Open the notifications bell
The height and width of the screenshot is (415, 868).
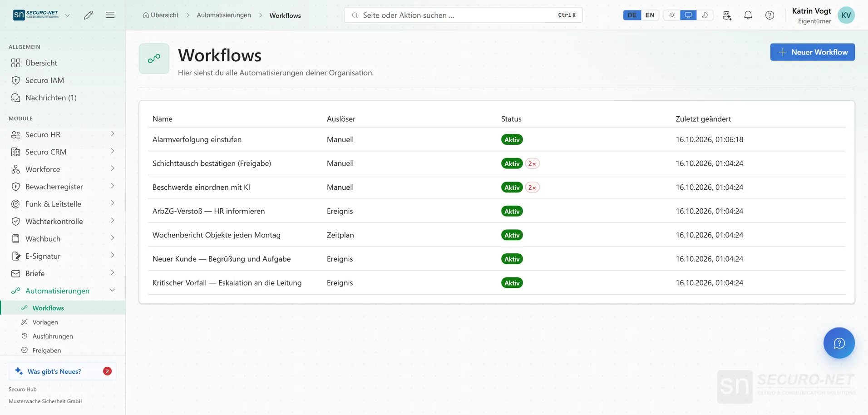(748, 15)
